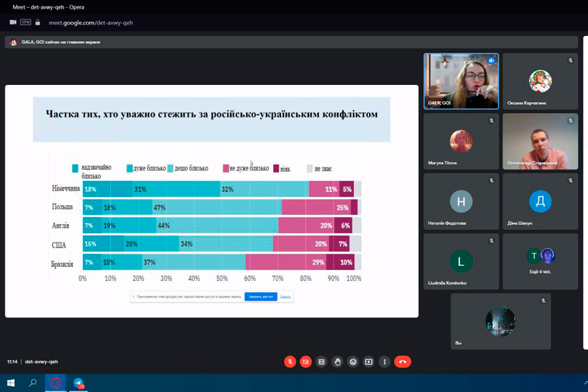Click muted mic icon on Liudmila Komlenko tile

[x=491, y=240]
